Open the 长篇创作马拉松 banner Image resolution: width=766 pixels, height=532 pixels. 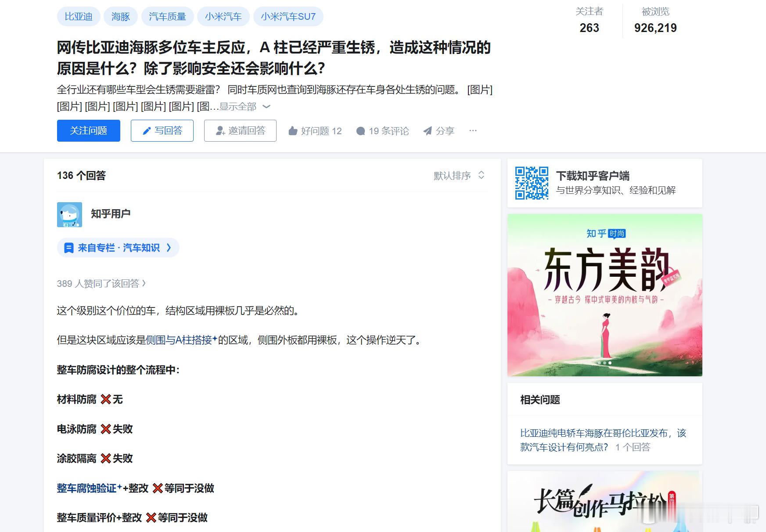tap(605, 502)
